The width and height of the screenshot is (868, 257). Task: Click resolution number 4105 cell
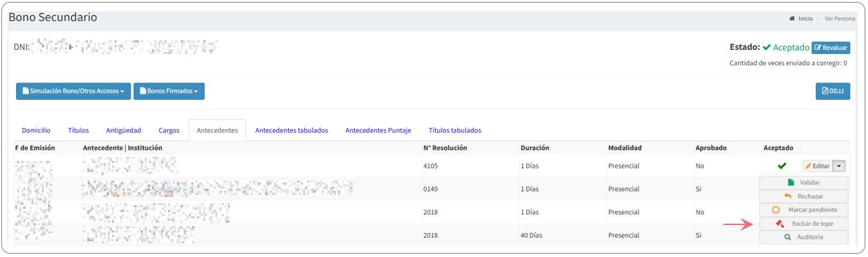431,166
